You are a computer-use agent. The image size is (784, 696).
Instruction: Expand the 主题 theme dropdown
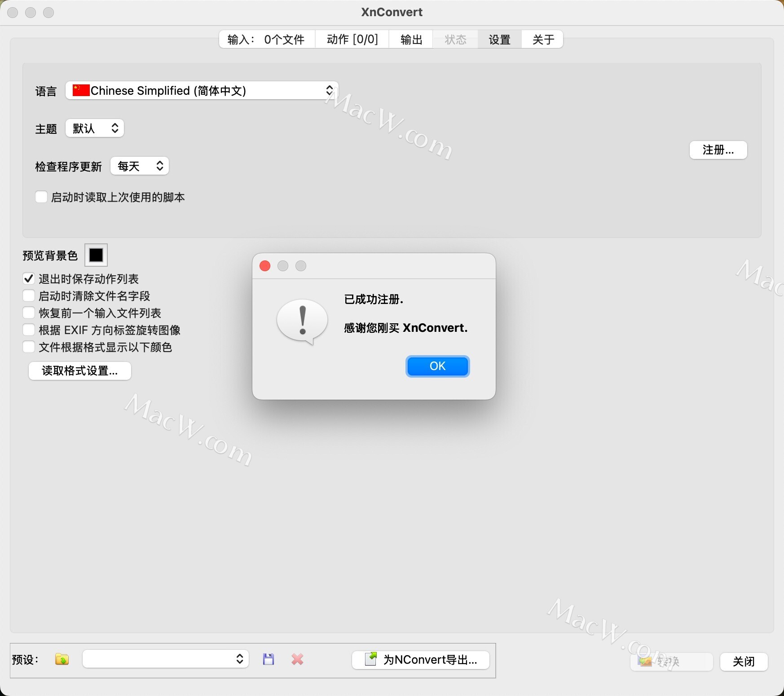pyautogui.click(x=95, y=128)
